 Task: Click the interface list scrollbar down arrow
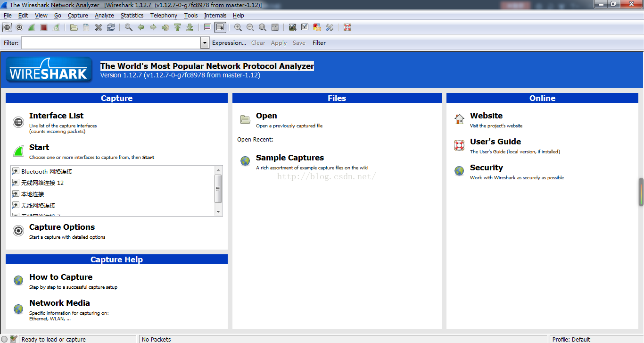click(x=218, y=212)
